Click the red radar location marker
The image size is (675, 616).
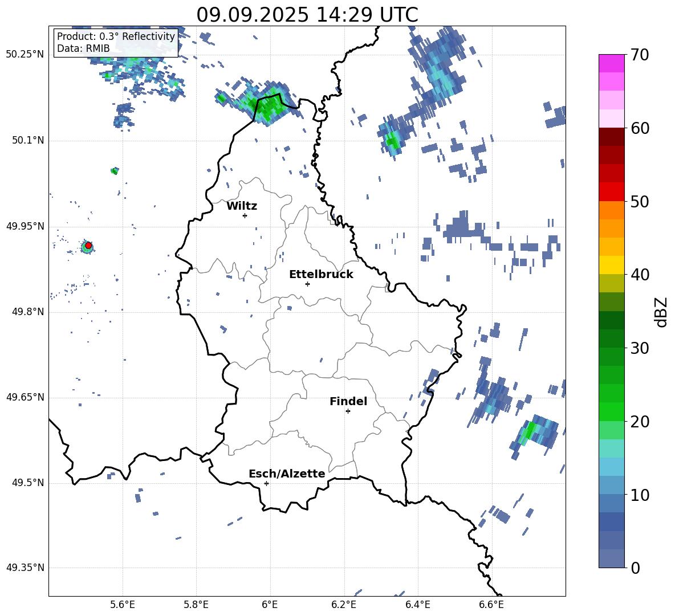click(x=88, y=246)
